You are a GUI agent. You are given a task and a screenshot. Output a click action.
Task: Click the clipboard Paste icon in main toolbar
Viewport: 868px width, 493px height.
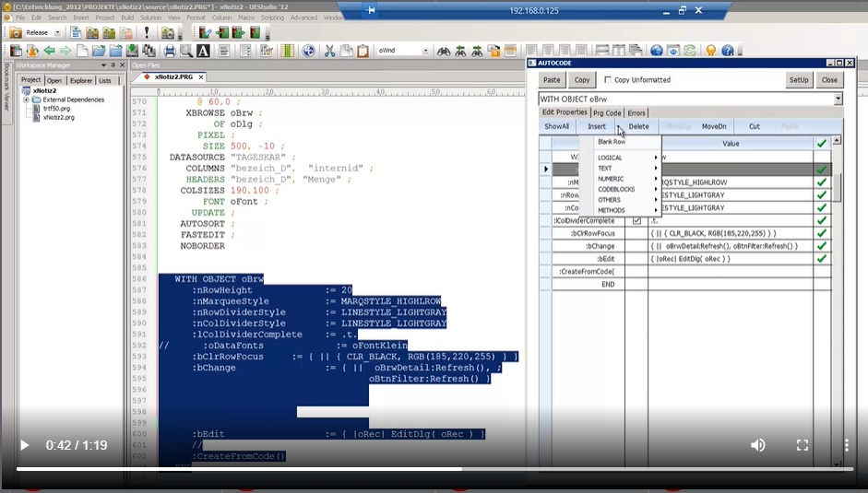click(x=363, y=51)
